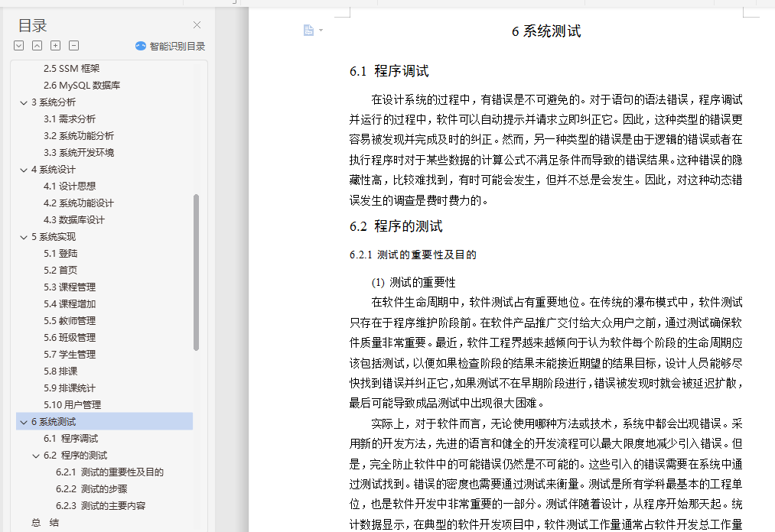
Task: Click 智能识别目录 link
Action: coord(177,46)
